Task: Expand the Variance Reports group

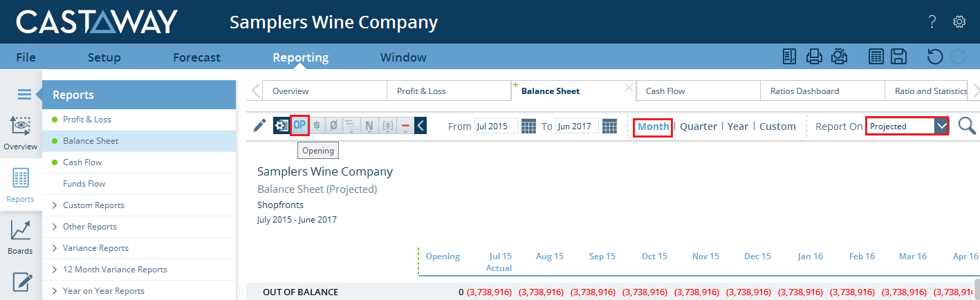Action: point(95,248)
